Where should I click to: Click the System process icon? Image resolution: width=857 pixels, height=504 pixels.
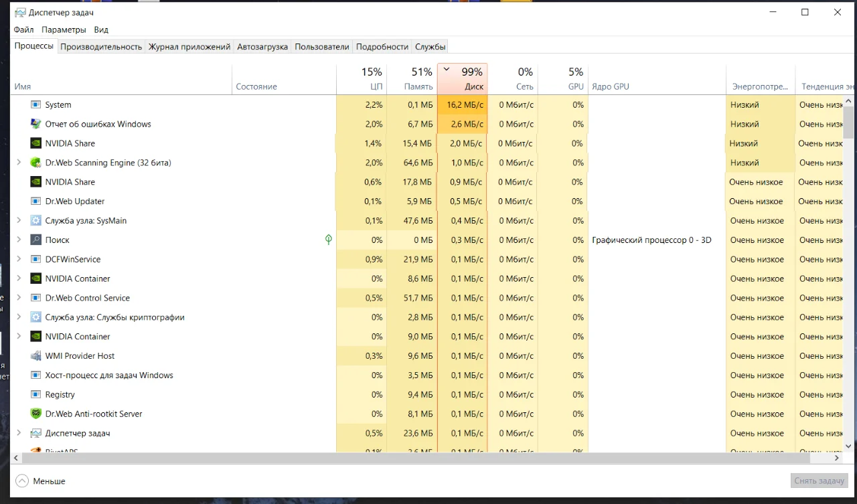coord(36,105)
